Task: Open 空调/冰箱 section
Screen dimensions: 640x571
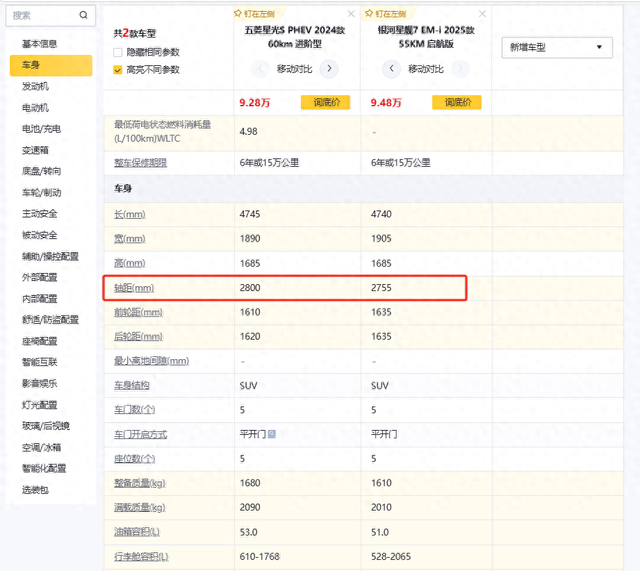Action: tap(41, 447)
